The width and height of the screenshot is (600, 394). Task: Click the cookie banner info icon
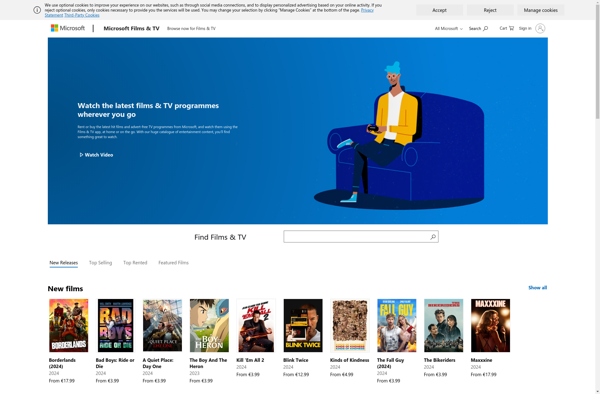[x=37, y=10]
